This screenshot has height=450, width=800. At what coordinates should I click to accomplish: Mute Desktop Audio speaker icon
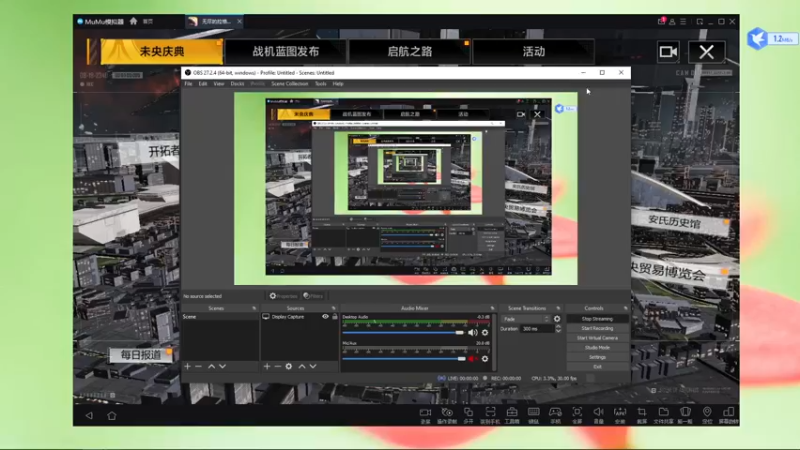[472, 333]
